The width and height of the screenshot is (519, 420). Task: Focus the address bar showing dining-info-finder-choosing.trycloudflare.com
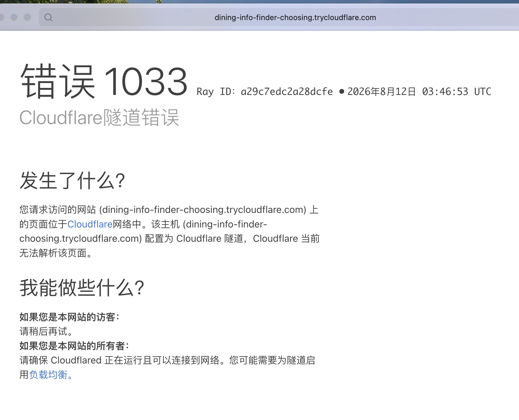[x=279, y=17]
